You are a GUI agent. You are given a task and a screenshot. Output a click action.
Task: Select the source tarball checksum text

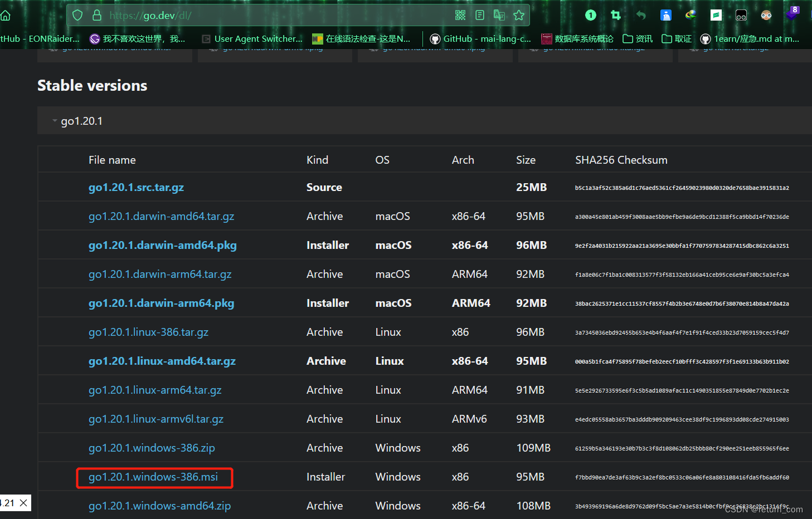pyautogui.click(x=682, y=188)
